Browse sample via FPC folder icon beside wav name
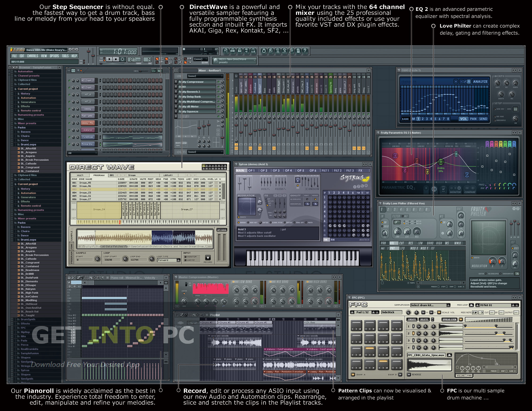 click(449, 355)
